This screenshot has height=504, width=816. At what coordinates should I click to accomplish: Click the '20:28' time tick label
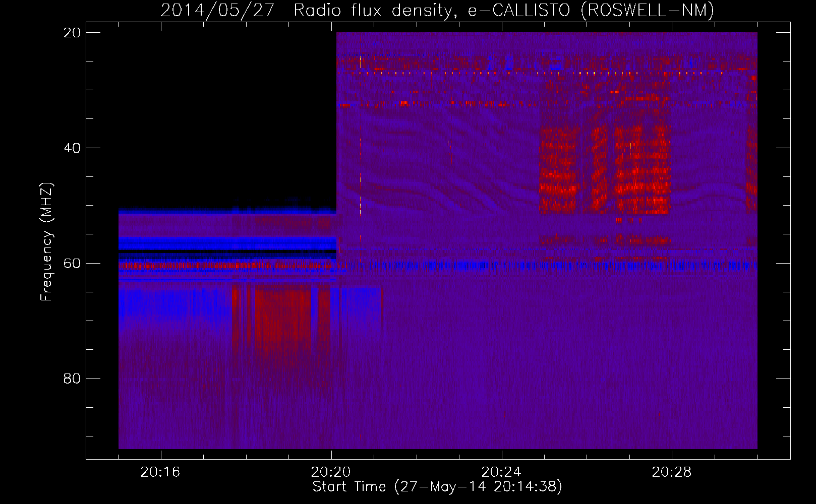[672, 472]
